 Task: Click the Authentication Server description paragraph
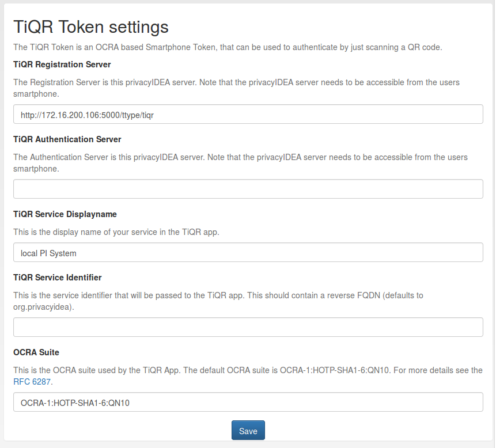[x=240, y=163]
